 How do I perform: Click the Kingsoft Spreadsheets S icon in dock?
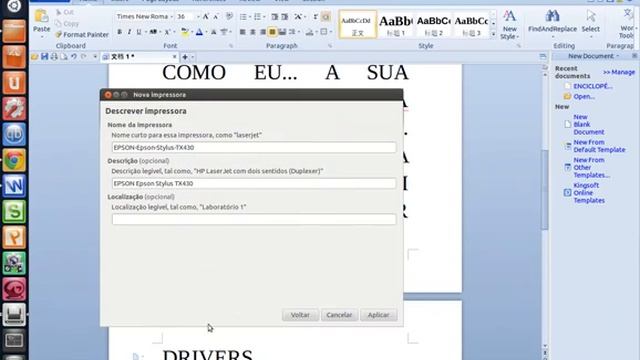[14, 211]
